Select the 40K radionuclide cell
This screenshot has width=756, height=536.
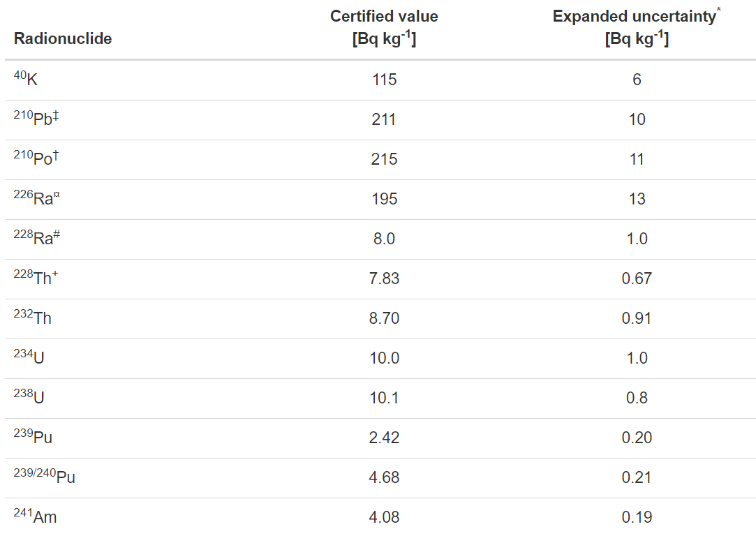coord(27,80)
